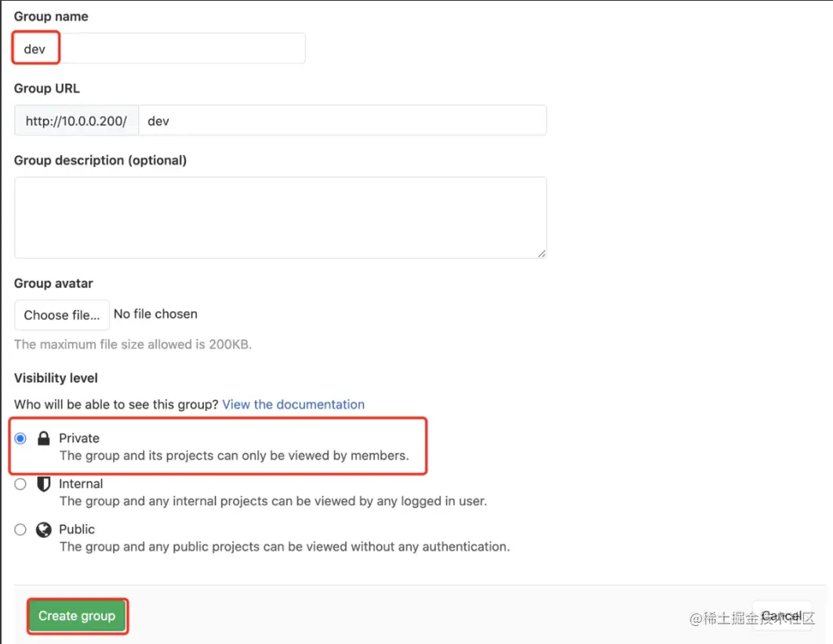Edit the Group URL path field
The image size is (833, 644).
(x=342, y=121)
